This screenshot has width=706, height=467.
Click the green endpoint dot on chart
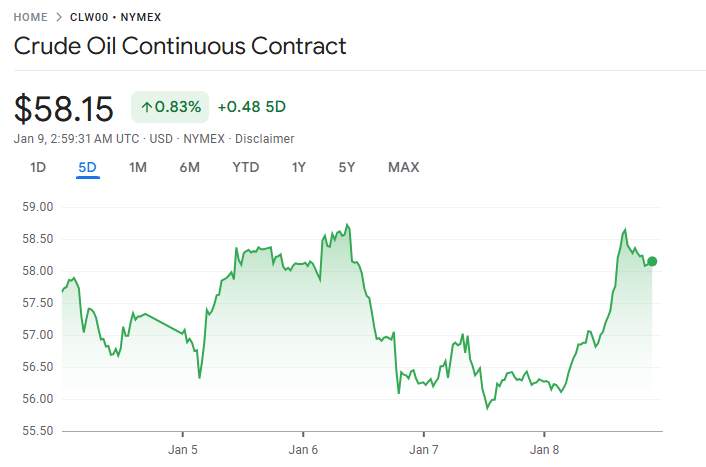tap(652, 262)
